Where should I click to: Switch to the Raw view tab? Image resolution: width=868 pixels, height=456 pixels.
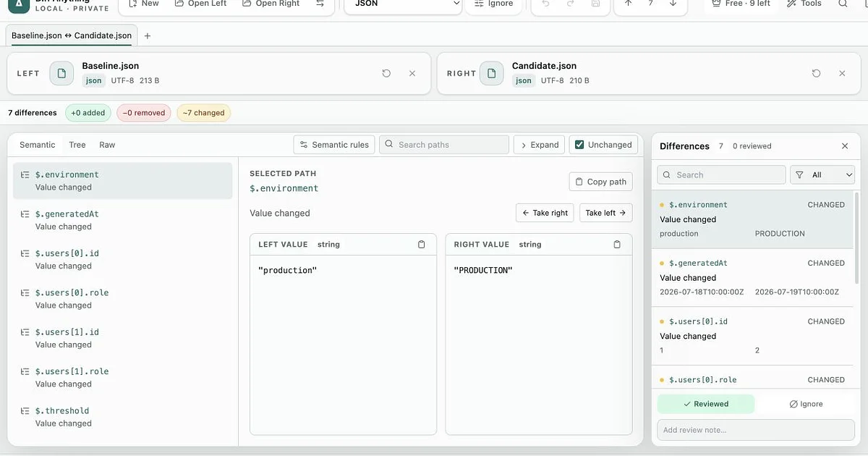click(x=107, y=145)
